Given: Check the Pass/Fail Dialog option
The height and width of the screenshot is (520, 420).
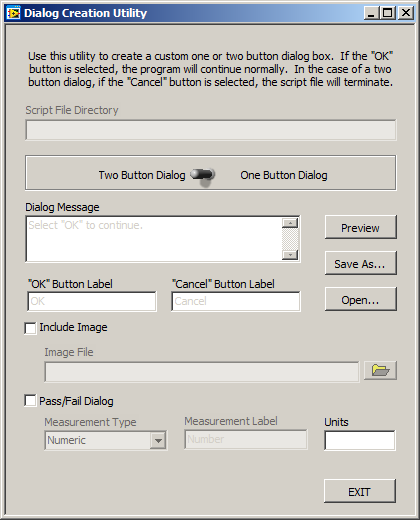Looking at the screenshot, I should 30,401.
